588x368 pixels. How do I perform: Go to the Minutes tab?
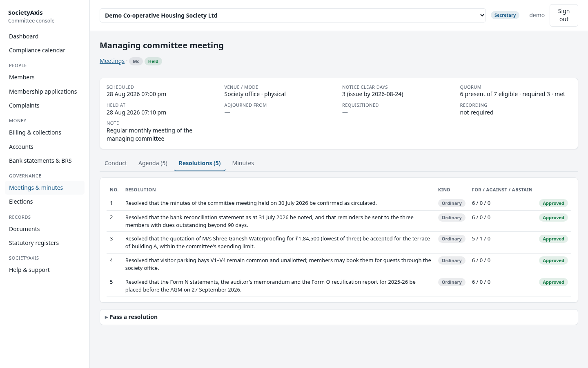[243, 163]
